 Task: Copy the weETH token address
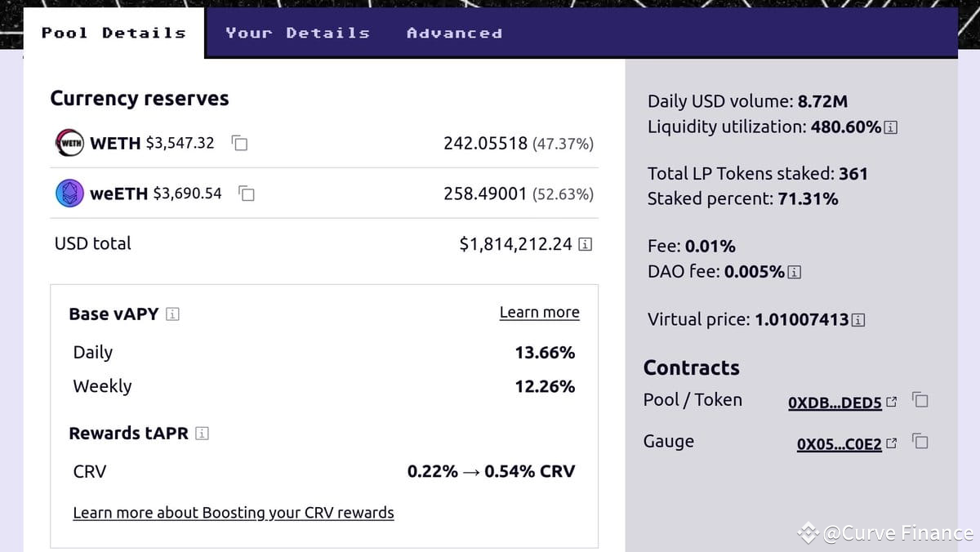[246, 194]
